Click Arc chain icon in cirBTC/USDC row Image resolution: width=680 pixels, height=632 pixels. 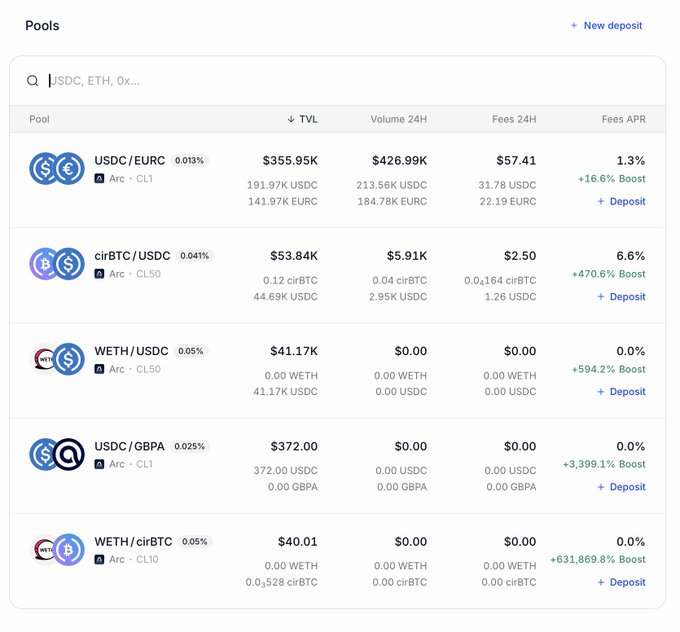[99, 274]
